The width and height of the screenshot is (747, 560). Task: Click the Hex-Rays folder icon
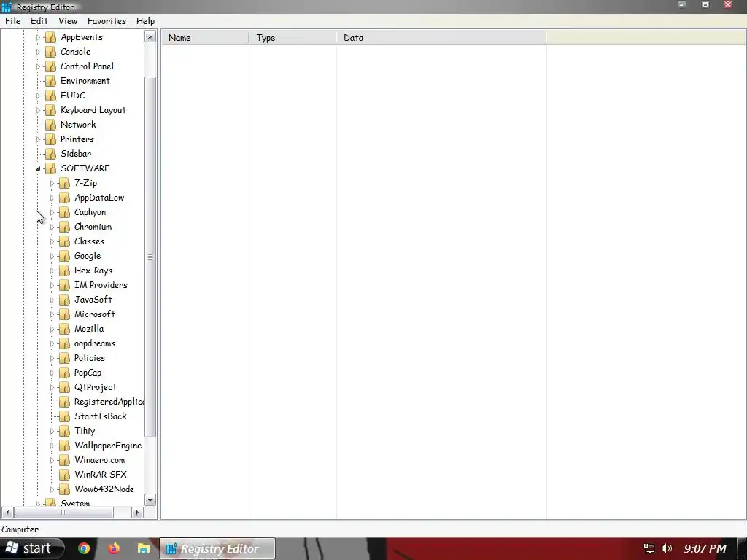[64, 271]
